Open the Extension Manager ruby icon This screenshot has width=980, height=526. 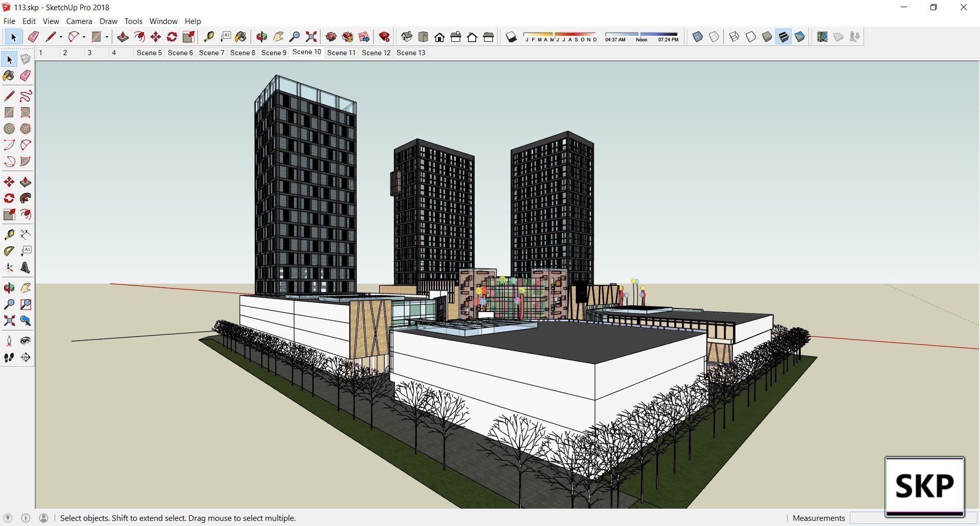coord(384,37)
